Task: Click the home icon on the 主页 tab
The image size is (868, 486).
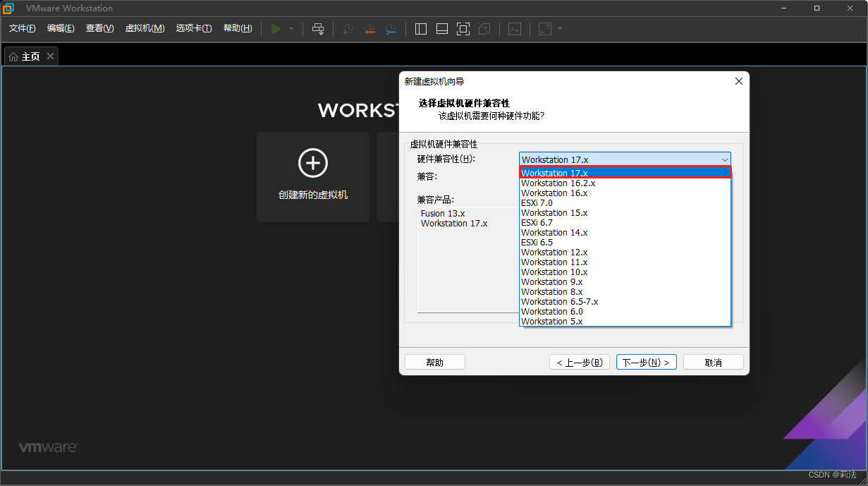Action: tap(13, 56)
